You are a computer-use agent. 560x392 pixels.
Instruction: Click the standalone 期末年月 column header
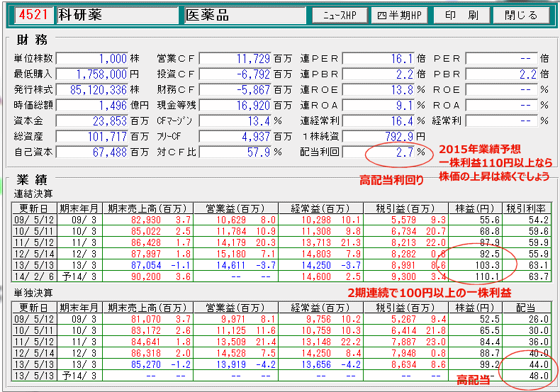pos(79,308)
